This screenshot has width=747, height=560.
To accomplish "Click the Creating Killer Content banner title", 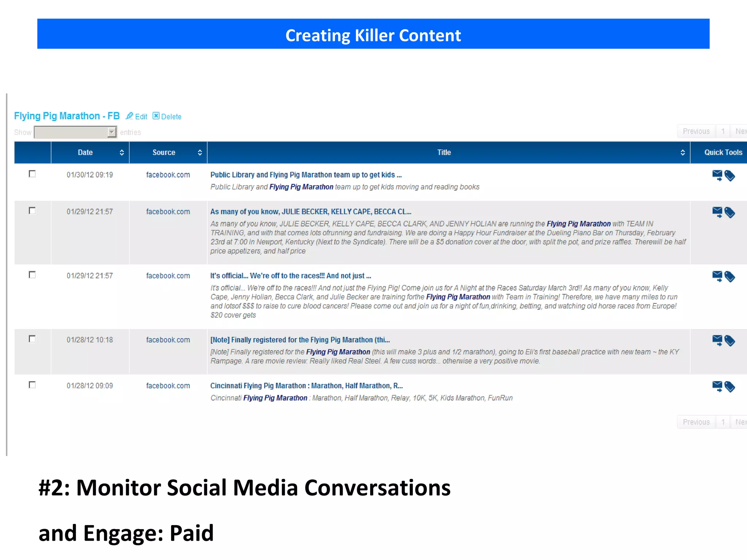I will tap(373, 35).
